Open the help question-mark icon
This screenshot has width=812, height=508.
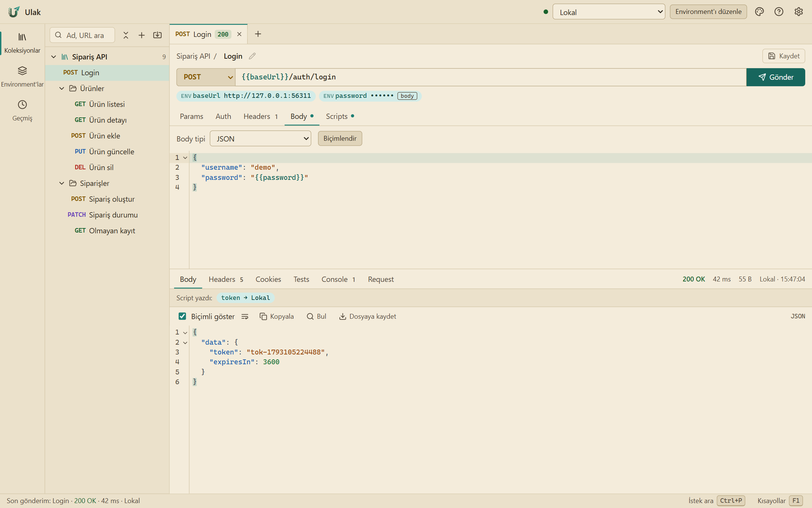(779, 12)
